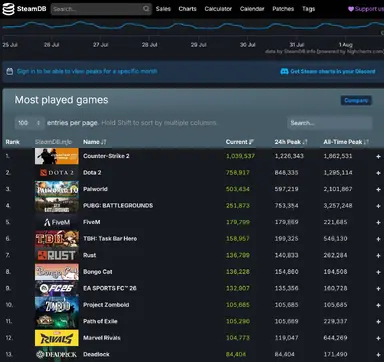Open the FiveM game name link
The height and width of the screenshot is (362, 384).
(x=92, y=222)
